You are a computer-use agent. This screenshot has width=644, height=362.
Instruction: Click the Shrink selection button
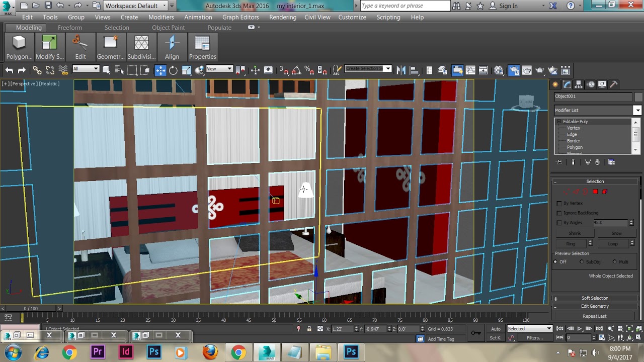pos(575,233)
